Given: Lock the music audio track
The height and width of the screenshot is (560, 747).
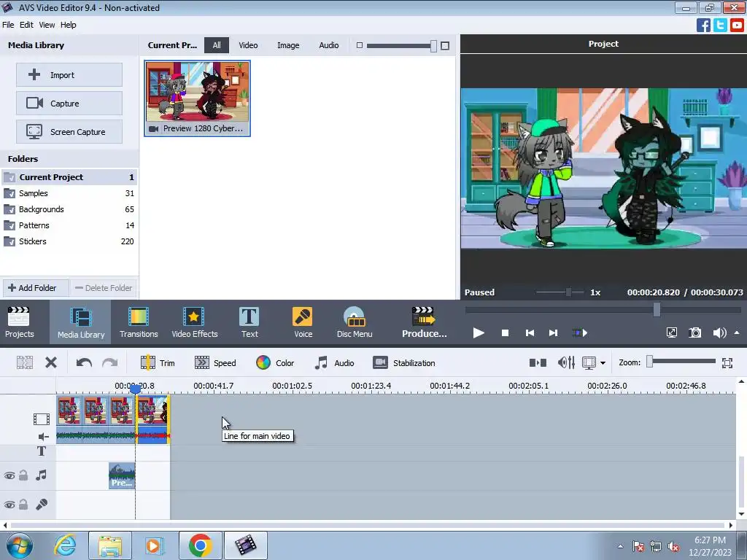Looking at the screenshot, I should pyautogui.click(x=23, y=475).
